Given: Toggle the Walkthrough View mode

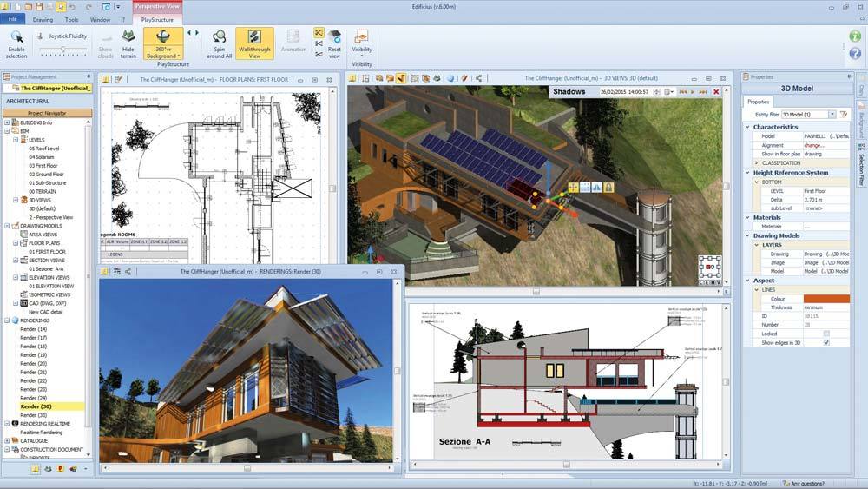Looking at the screenshot, I should [254, 43].
